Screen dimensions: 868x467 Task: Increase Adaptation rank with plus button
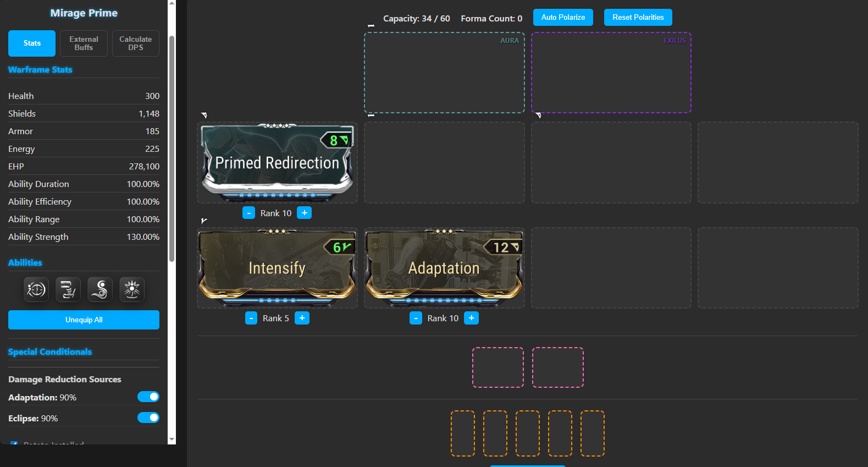coord(472,318)
